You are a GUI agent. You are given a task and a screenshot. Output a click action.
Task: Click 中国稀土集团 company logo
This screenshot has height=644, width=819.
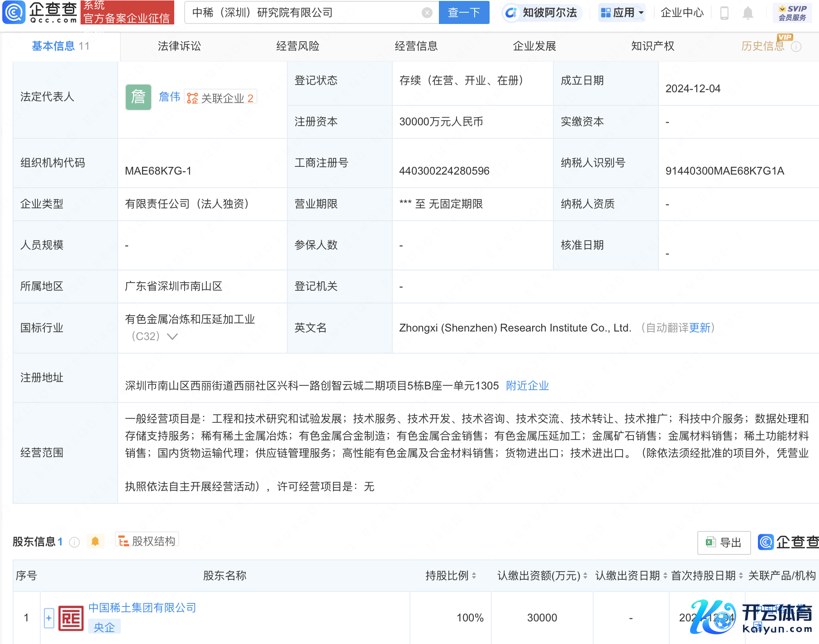(71, 618)
